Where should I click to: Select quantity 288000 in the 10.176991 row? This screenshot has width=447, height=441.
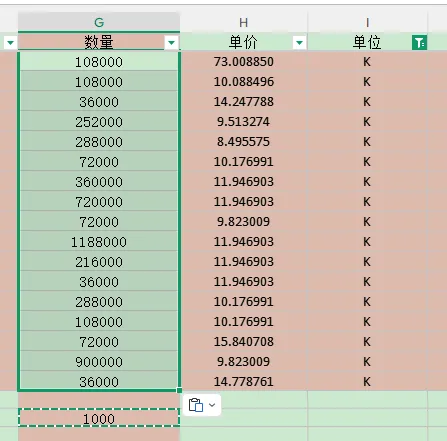pos(99,302)
